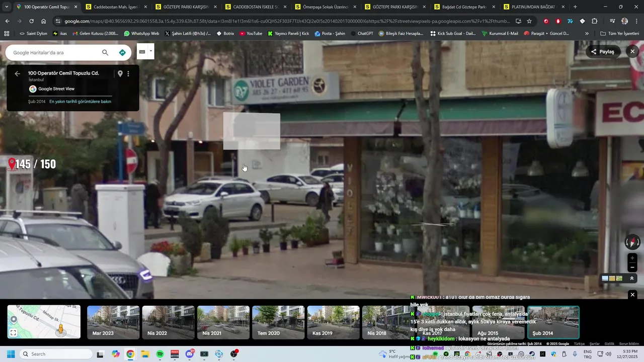
Task: Click the Kurumsal E-Mail bookmark
Action: point(500,33)
